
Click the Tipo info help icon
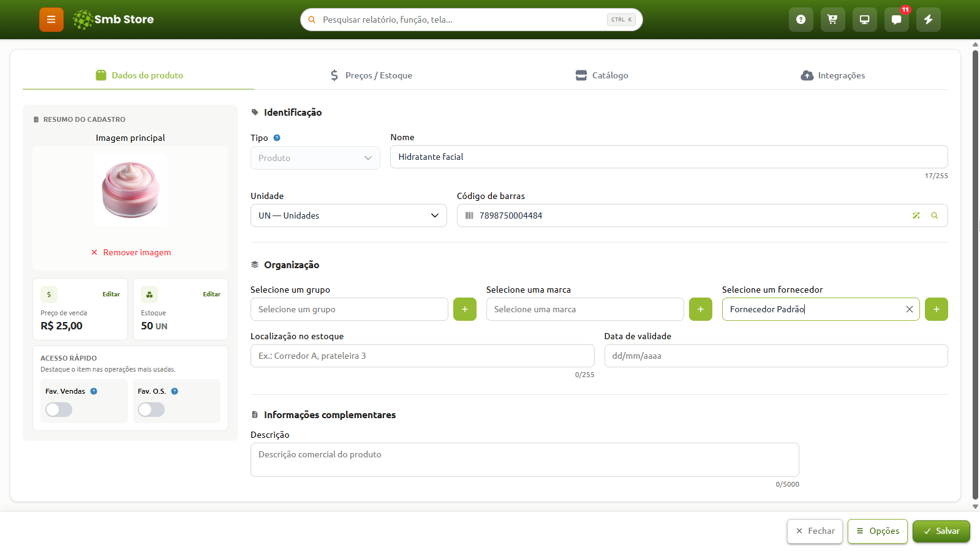(277, 138)
